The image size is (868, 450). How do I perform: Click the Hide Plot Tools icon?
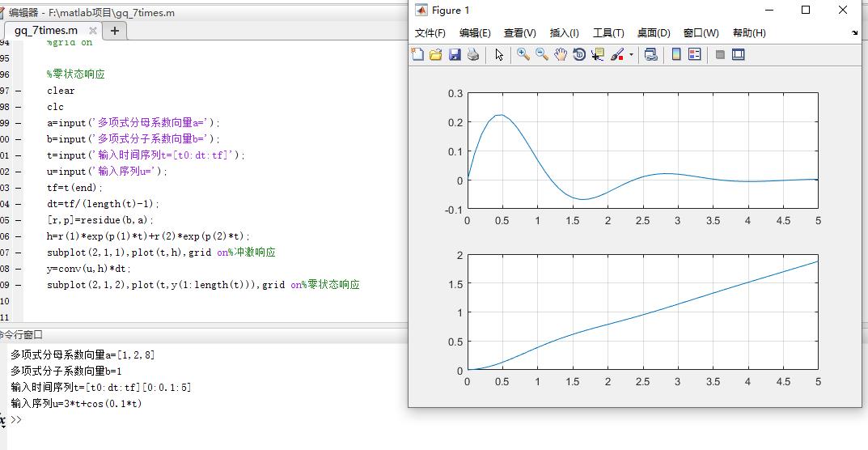click(x=720, y=55)
